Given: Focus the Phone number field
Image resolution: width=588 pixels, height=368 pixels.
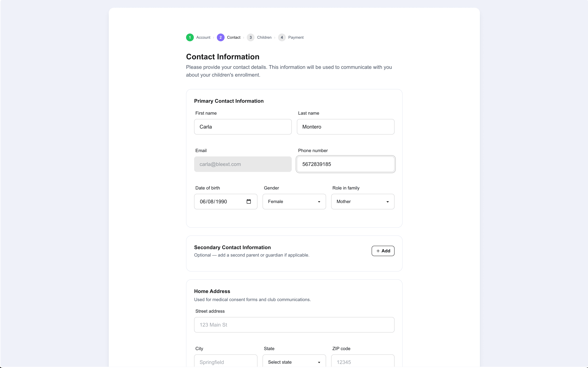Looking at the screenshot, I should click(x=345, y=164).
